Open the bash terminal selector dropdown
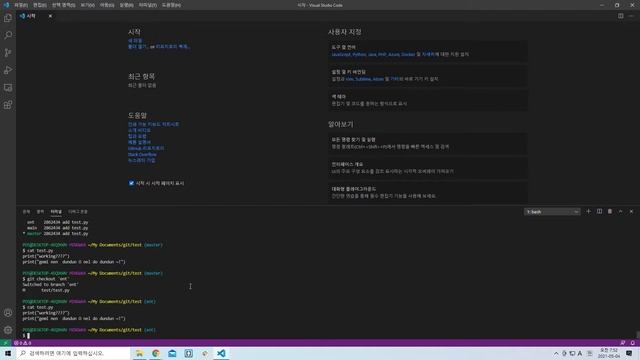This screenshot has width=640, height=360. click(552, 212)
